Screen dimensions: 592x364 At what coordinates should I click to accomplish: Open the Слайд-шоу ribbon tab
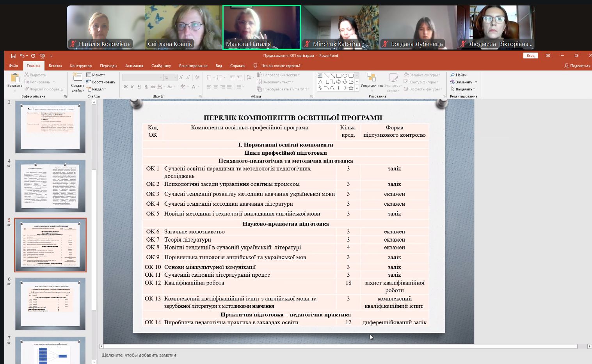pyautogui.click(x=161, y=66)
